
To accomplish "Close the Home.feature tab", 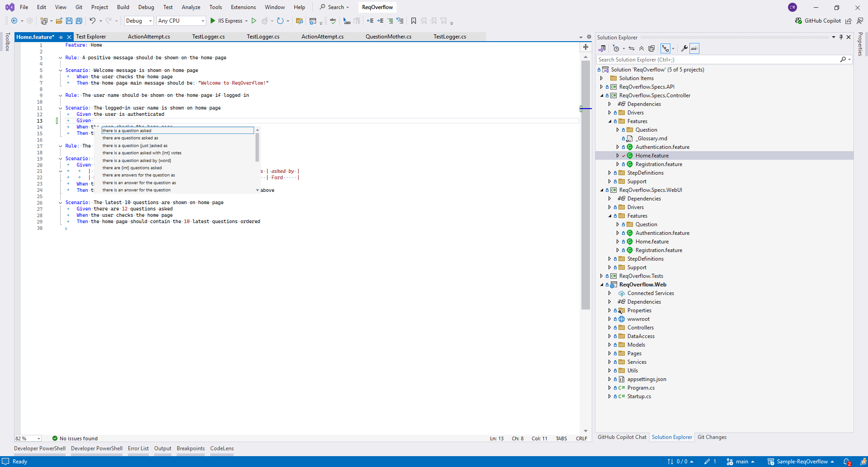I will (69, 37).
